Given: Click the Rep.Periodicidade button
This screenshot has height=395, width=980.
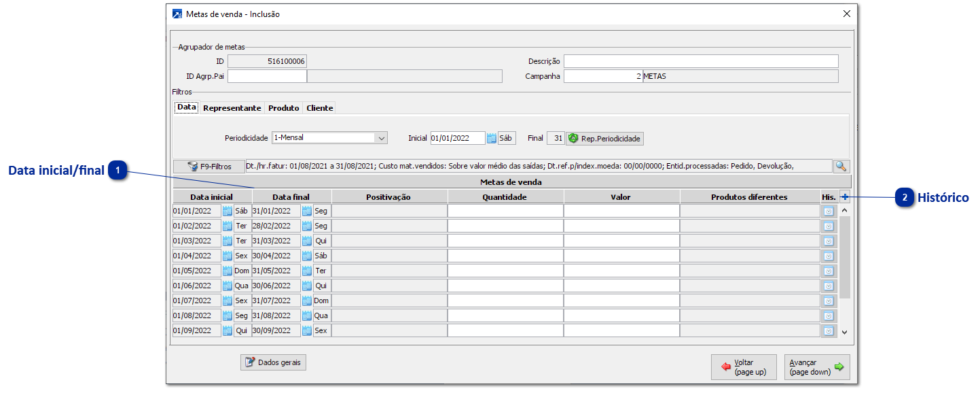Looking at the screenshot, I should [604, 138].
